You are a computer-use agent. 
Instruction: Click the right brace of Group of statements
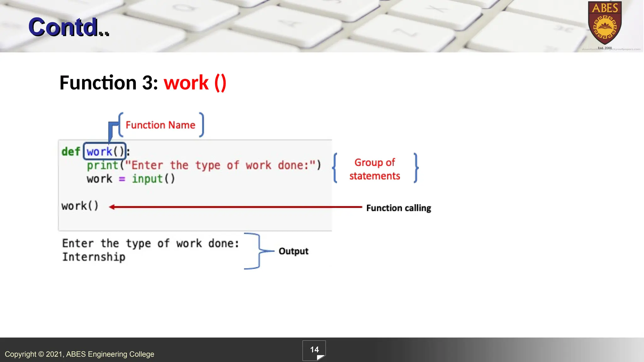click(416, 168)
